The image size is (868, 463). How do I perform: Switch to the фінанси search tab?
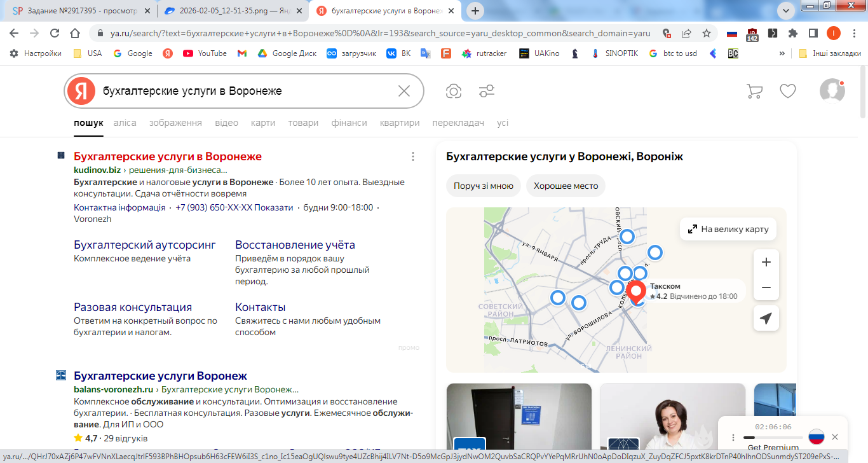point(349,123)
